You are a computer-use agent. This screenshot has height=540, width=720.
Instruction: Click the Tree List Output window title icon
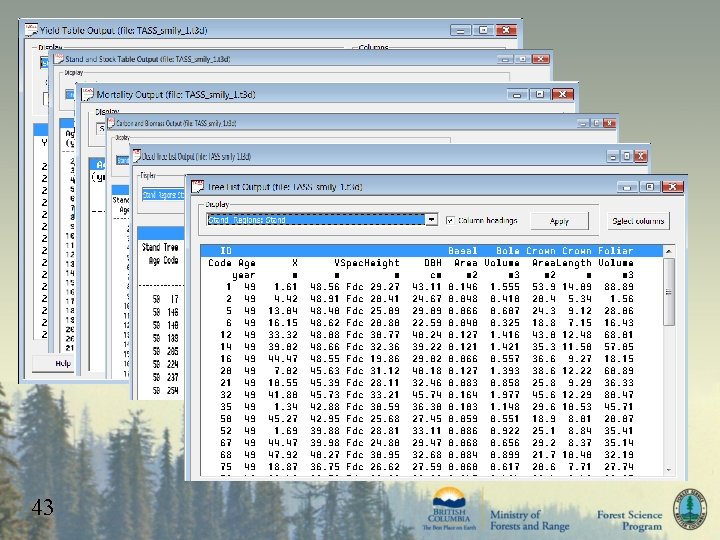pyautogui.click(x=197, y=186)
